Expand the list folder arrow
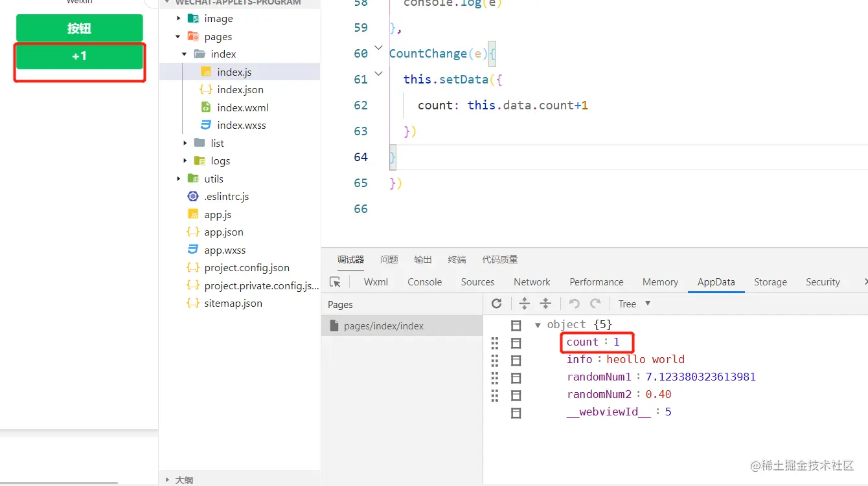The width and height of the screenshot is (868, 486). pyautogui.click(x=185, y=143)
